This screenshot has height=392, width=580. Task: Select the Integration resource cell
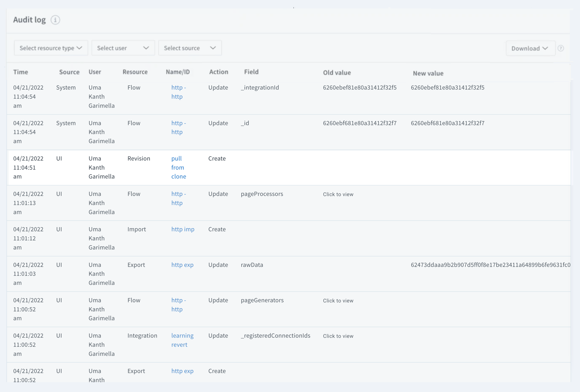(x=142, y=336)
